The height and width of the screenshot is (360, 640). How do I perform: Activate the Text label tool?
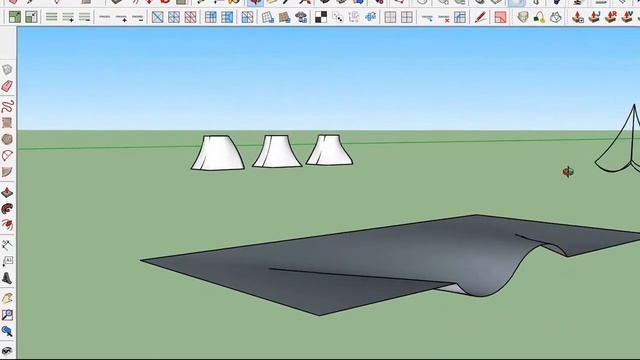(x=7, y=261)
